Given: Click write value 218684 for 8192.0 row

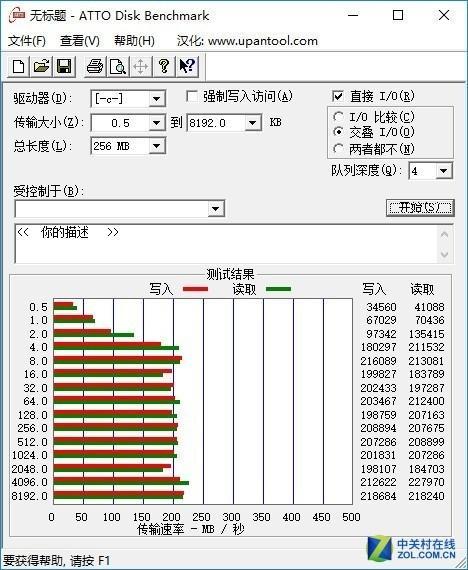Looking at the screenshot, I should 378,496.
